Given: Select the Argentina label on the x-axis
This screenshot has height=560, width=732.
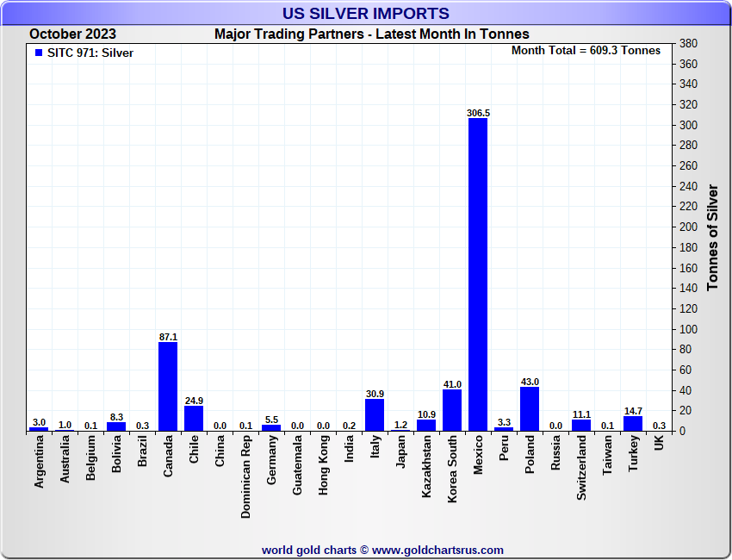Looking at the screenshot, I should pos(40,462).
